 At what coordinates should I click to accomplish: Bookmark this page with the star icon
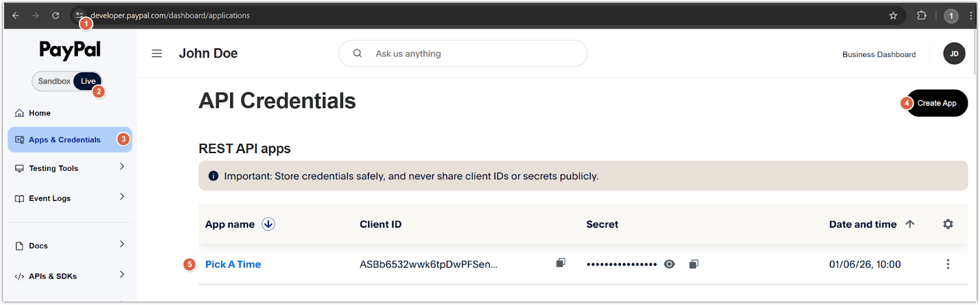point(893,16)
